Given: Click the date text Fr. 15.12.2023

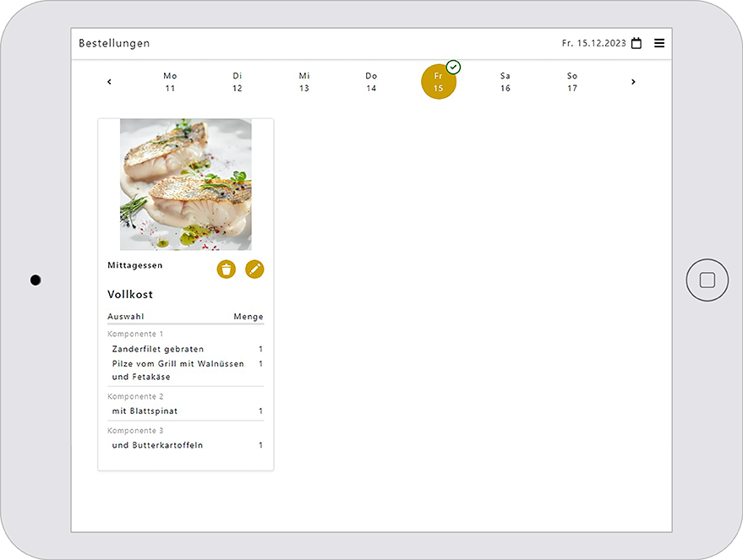Looking at the screenshot, I should (593, 43).
